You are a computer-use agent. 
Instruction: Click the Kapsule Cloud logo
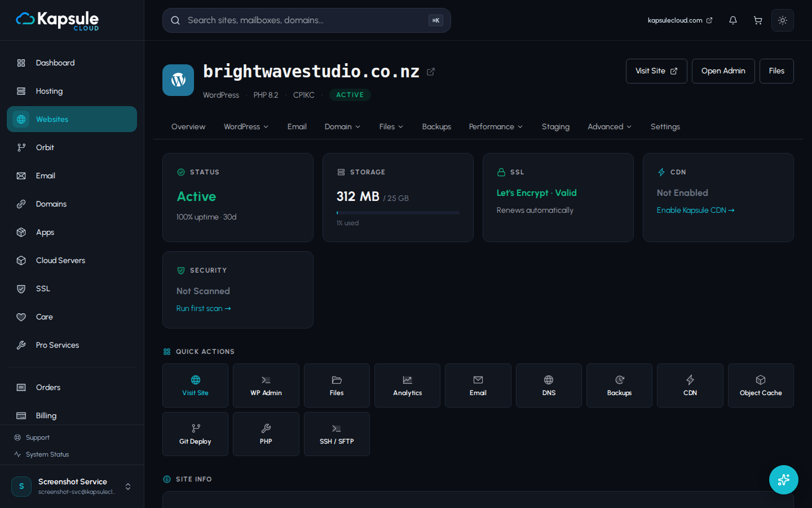pyautogui.click(x=57, y=20)
